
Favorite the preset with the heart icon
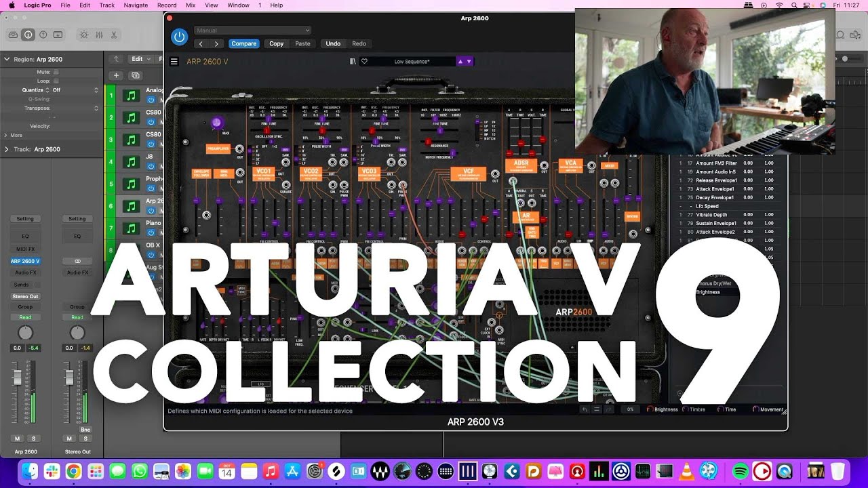[x=364, y=62]
